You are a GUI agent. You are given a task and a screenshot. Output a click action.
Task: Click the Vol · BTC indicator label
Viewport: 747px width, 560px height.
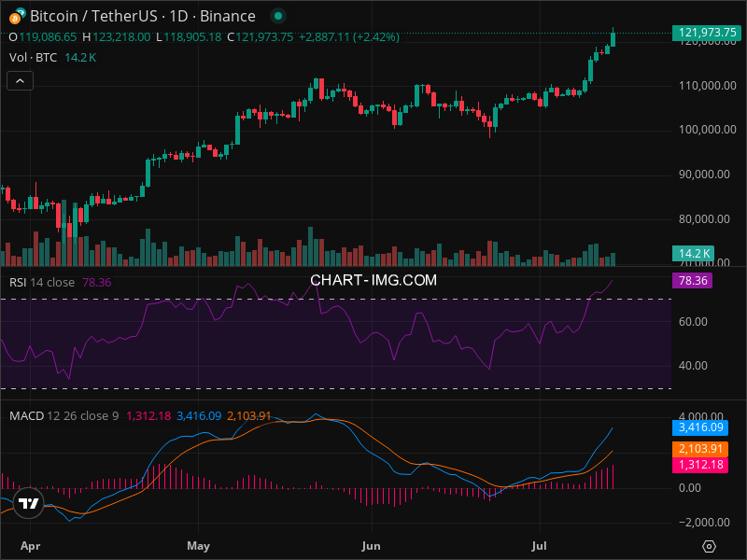[33, 58]
